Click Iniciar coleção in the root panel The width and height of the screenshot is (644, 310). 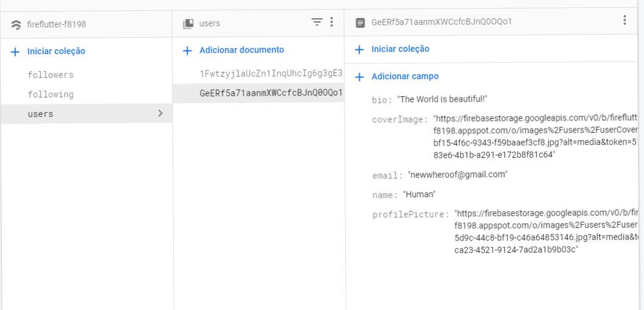[56, 51]
